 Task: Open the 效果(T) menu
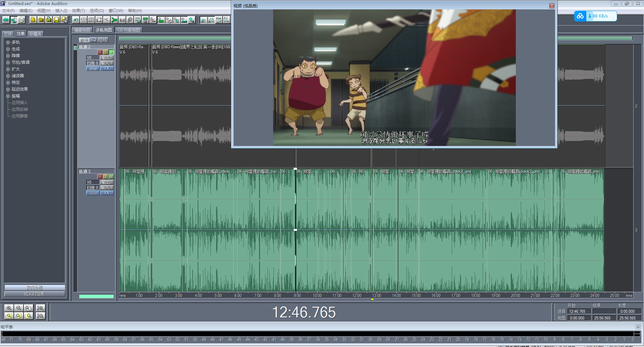pyautogui.click(x=79, y=11)
